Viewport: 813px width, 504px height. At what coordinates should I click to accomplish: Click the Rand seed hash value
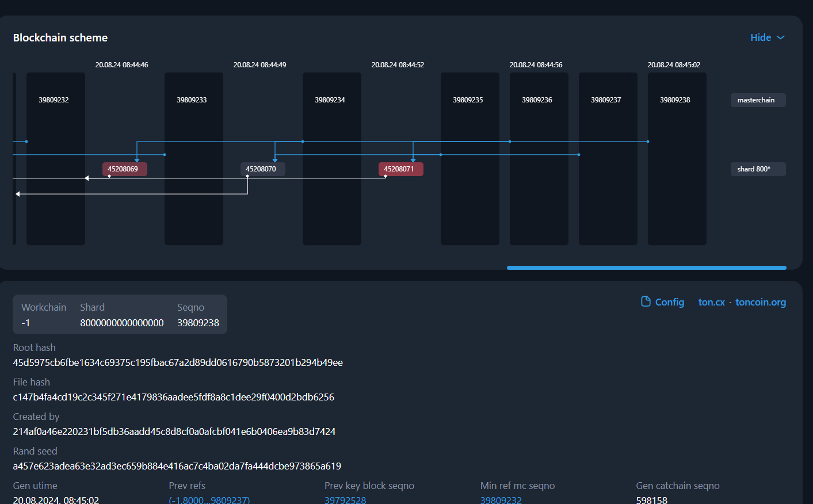tap(177, 466)
